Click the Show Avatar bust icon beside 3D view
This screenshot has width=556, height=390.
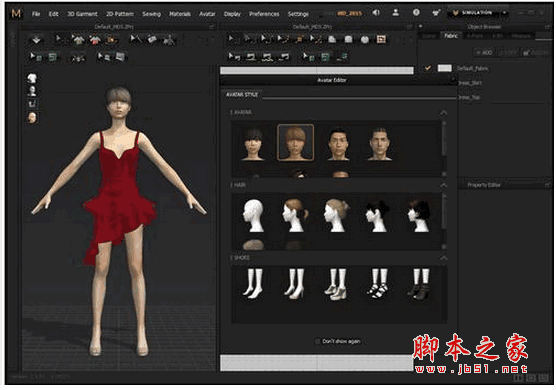(x=32, y=91)
